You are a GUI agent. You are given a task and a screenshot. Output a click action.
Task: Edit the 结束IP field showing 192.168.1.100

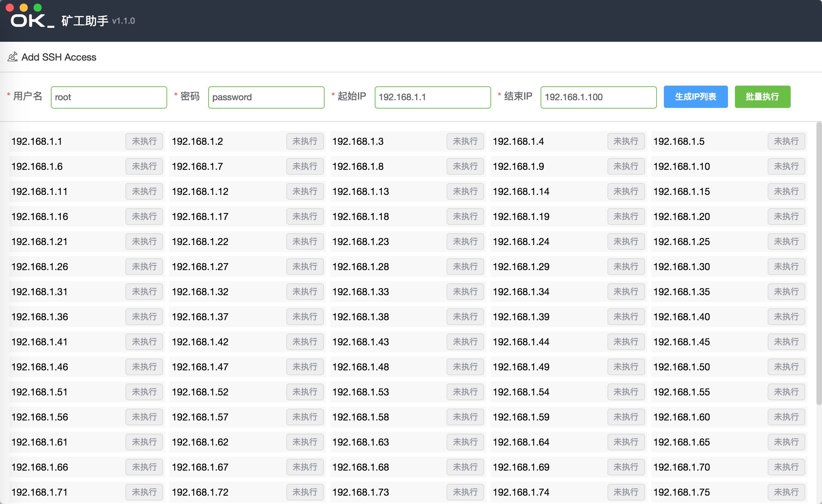pos(598,97)
